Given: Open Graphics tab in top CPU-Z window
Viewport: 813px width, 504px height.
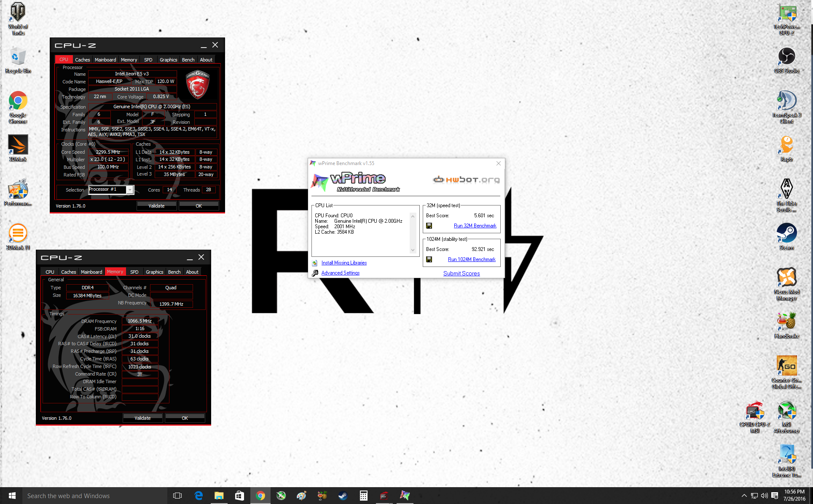Looking at the screenshot, I should (x=169, y=60).
